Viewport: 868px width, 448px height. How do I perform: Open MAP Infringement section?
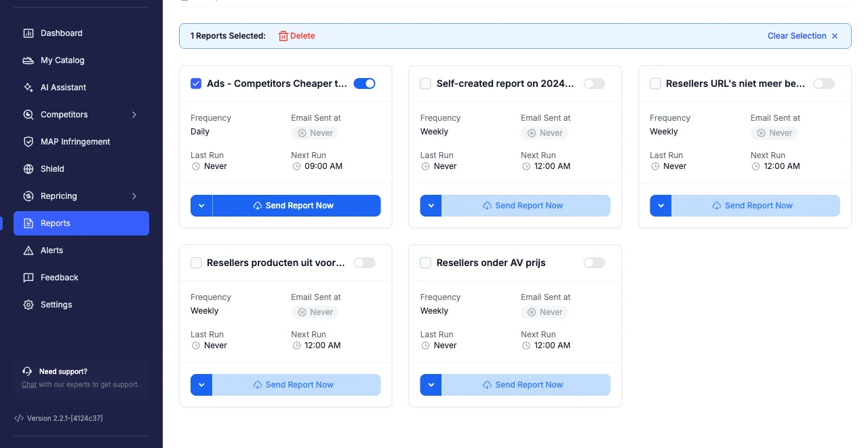tap(81, 142)
